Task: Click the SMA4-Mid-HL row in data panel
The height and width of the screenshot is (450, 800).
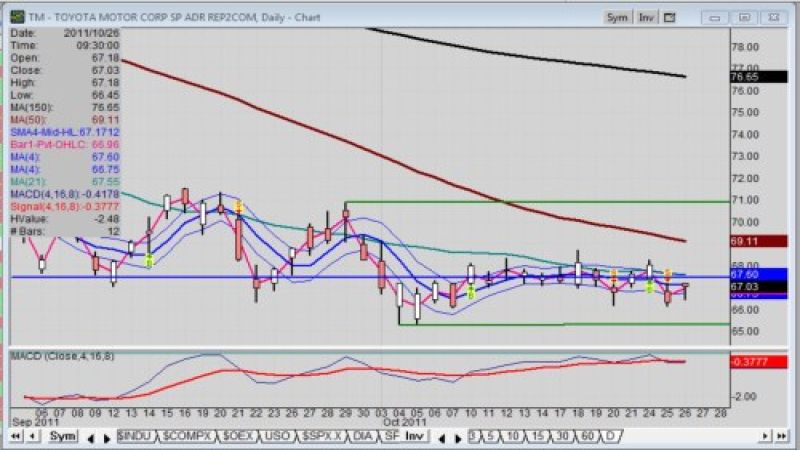Action: [x=65, y=132]
